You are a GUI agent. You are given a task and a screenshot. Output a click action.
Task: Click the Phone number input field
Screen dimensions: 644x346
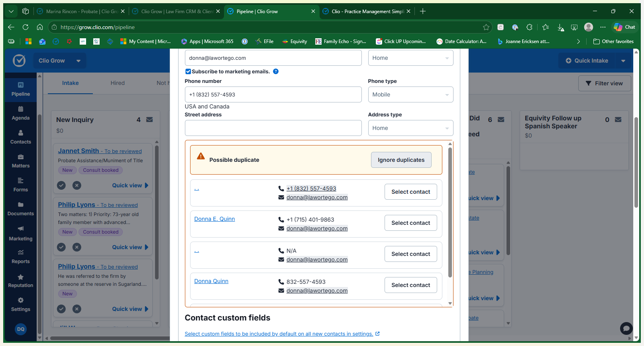[273, 94]
